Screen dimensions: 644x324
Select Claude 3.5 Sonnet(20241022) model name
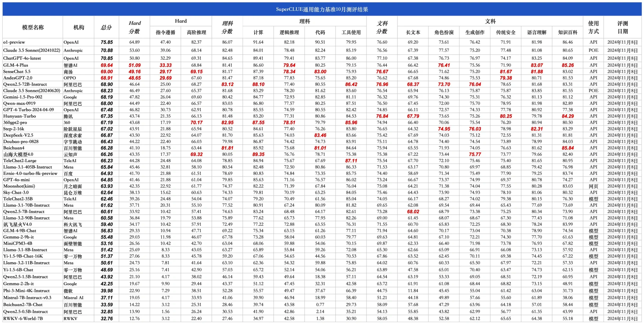(x=32, y=50)
